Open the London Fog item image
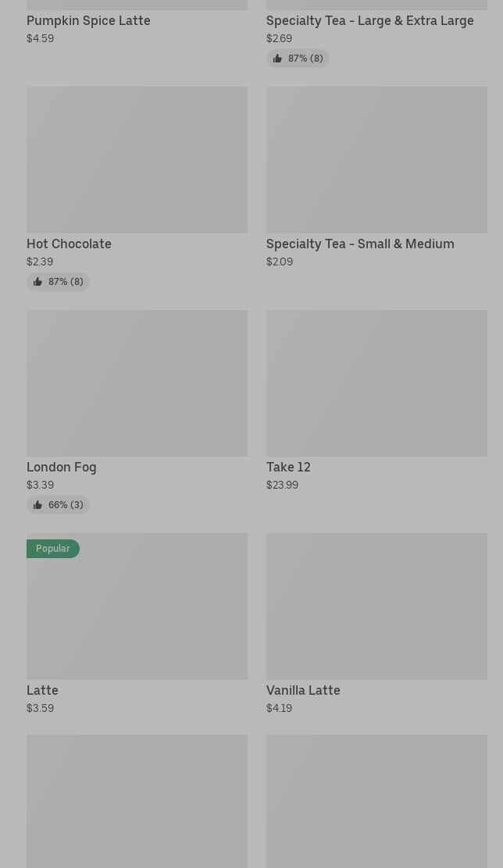This screenshot has width=503, height=868. tap(137, 382)
